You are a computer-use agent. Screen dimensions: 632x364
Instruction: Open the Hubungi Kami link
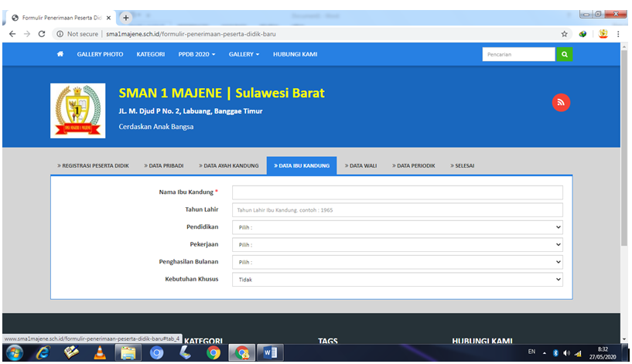pos(295,54)
